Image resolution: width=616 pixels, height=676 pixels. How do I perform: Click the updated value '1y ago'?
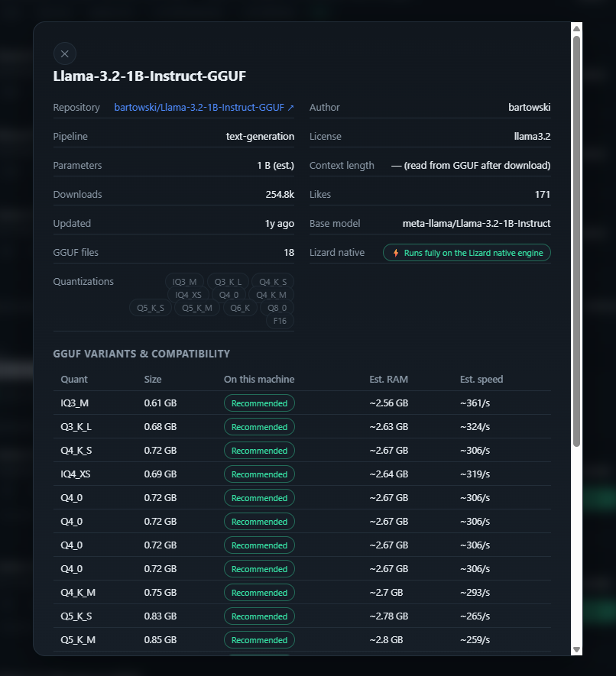click(280, 223)
